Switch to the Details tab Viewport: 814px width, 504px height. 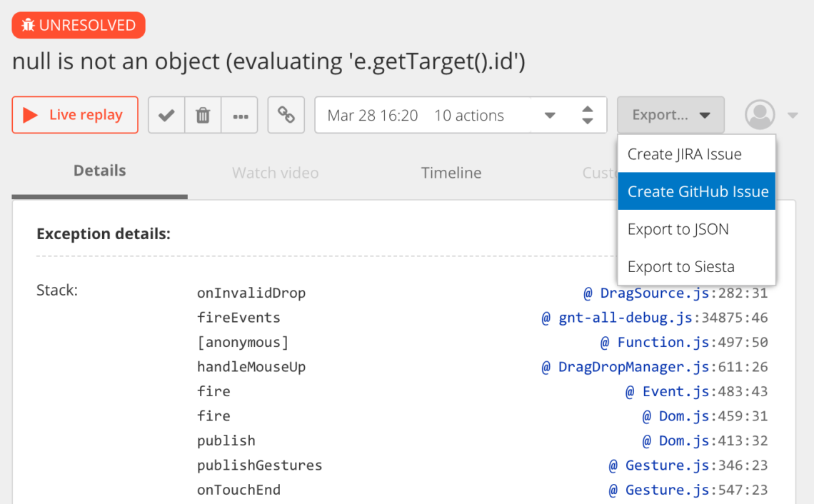tap(99, 171)
